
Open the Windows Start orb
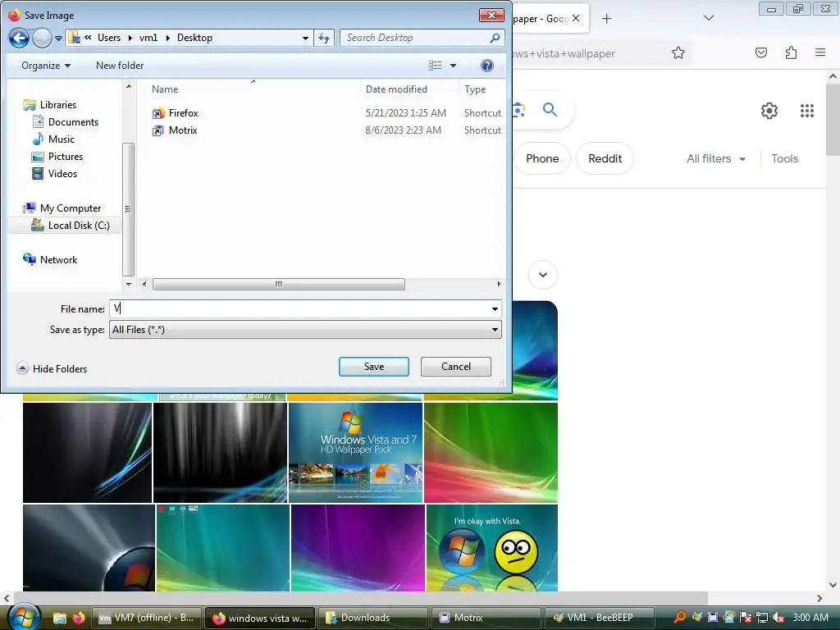point(24,616)
